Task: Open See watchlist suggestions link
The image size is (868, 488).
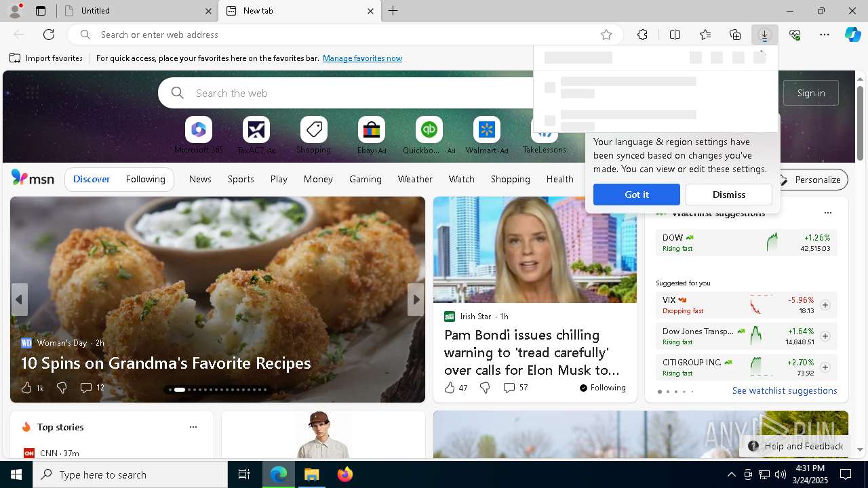Action: pos(785,390)
